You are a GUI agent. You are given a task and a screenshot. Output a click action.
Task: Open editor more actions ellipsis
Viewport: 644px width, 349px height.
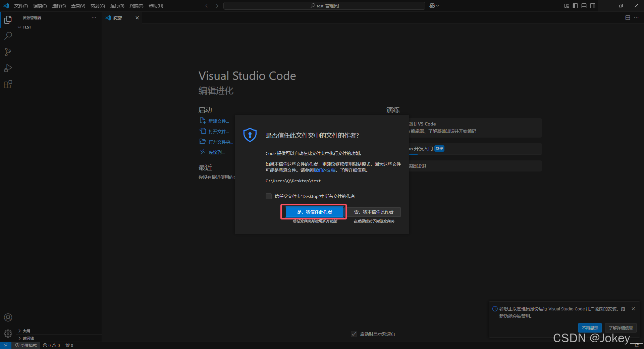pyautogui.click(x=636, y=18)
